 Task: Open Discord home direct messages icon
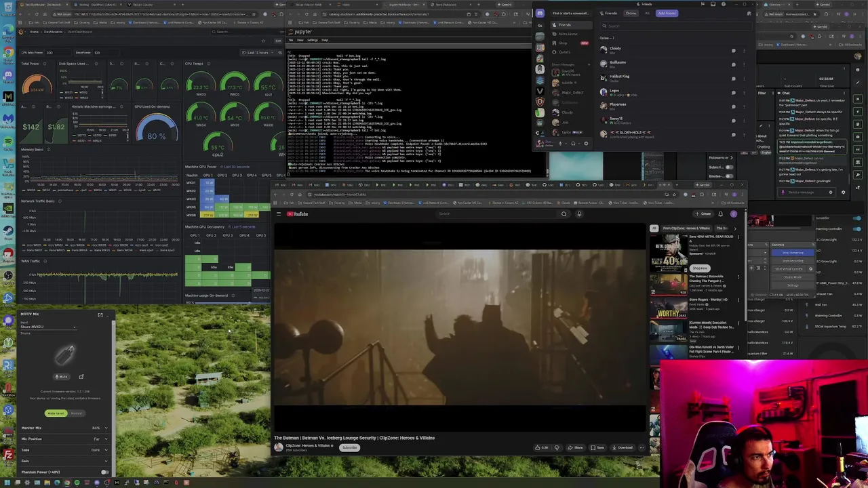540,14
